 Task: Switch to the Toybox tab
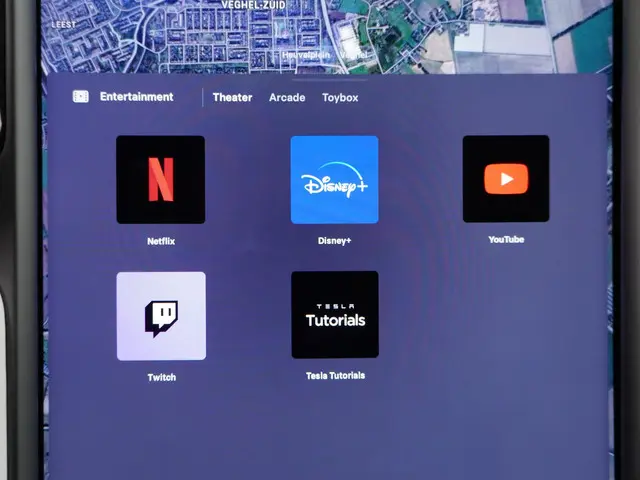point(340,98)
